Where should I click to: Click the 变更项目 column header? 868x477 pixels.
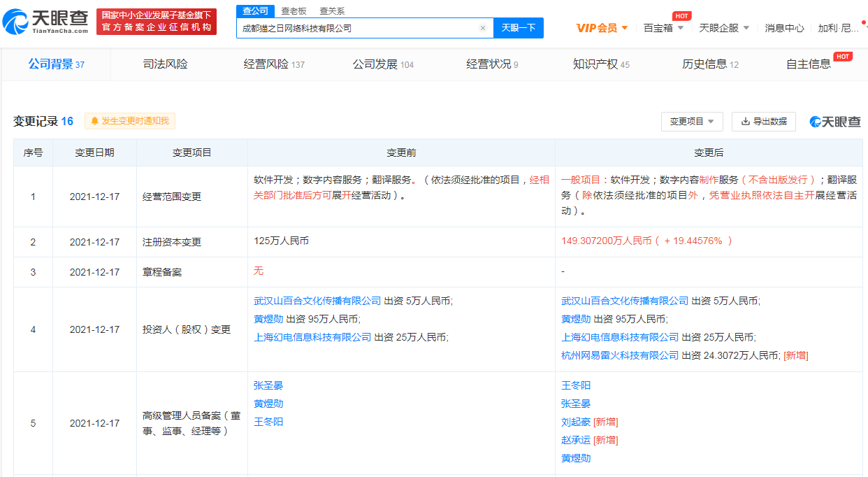tap(192, 152)
